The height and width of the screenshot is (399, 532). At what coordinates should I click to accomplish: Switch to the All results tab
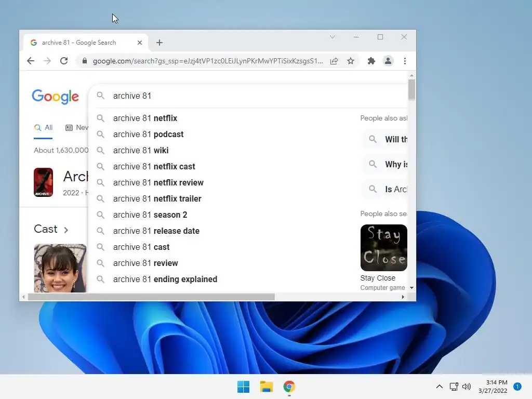click(43, 128)
